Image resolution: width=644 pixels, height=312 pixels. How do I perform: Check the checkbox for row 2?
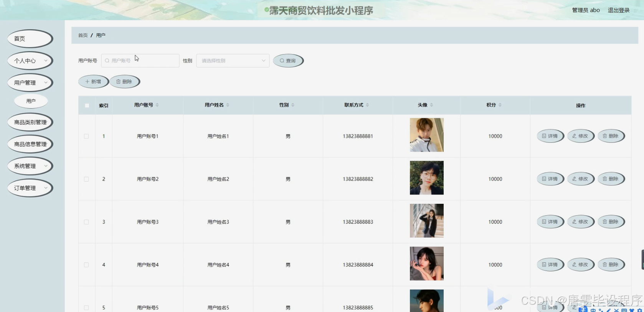(86, 179)
